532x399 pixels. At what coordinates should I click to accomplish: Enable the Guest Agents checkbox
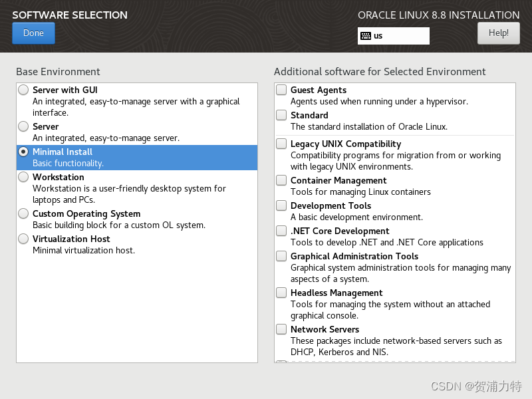click(281, 90)
